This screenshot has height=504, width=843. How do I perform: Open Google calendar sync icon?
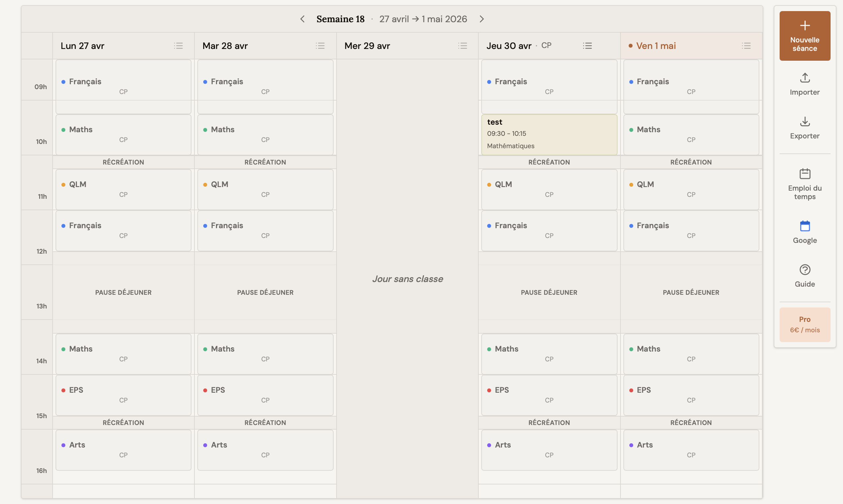tap(804, 226)
